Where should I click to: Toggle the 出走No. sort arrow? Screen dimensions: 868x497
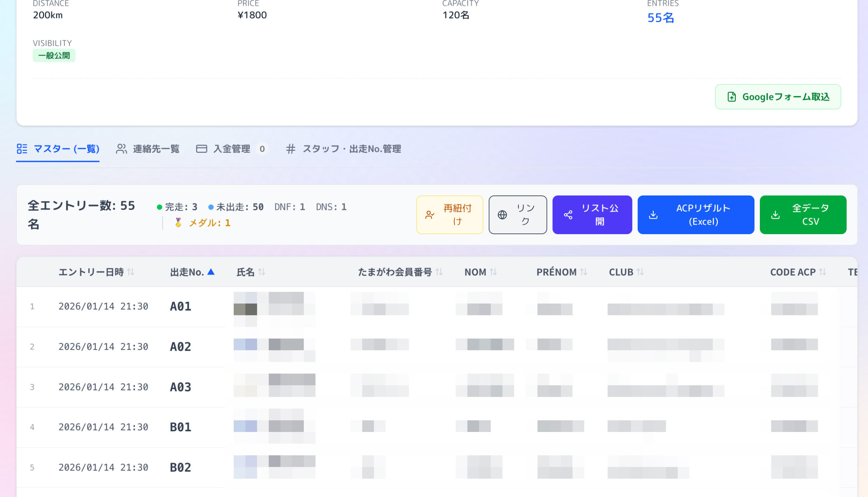211,272
